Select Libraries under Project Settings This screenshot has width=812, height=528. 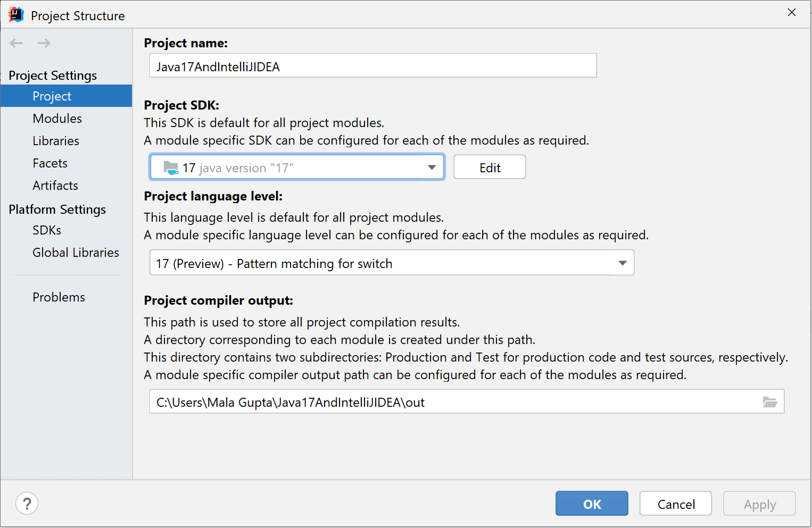[x=55, y=140]
